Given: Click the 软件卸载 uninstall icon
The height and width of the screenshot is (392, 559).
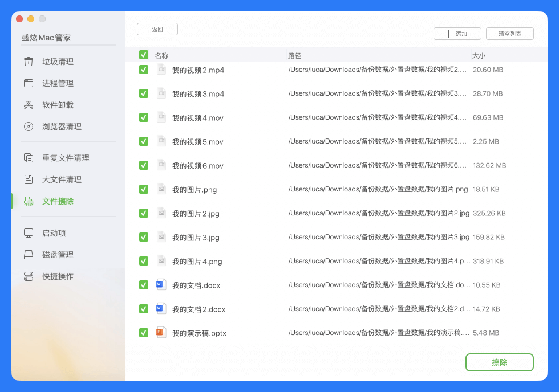Looking at the screenshot, I should (x=28, y=105).
